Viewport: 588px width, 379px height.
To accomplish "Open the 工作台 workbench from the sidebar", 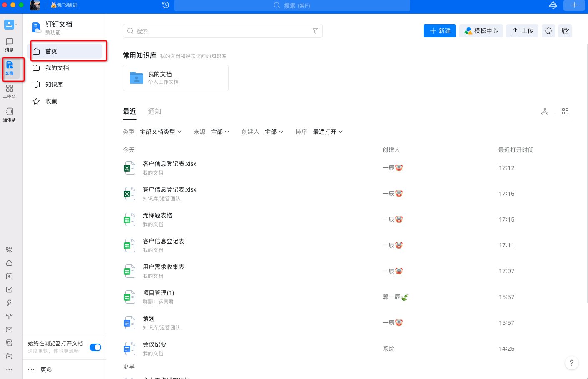I will pyautogui.click(x=9, y=92).
